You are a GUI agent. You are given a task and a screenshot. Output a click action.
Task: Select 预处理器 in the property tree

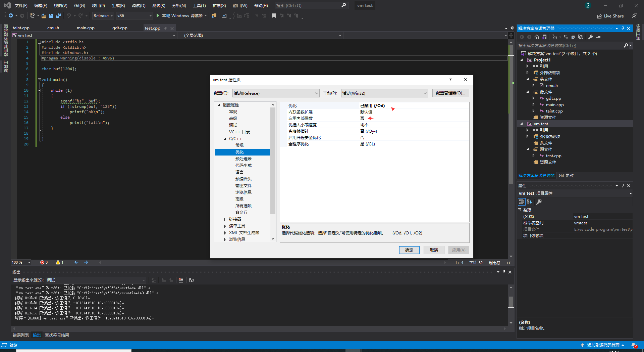[x=243, y=159]
